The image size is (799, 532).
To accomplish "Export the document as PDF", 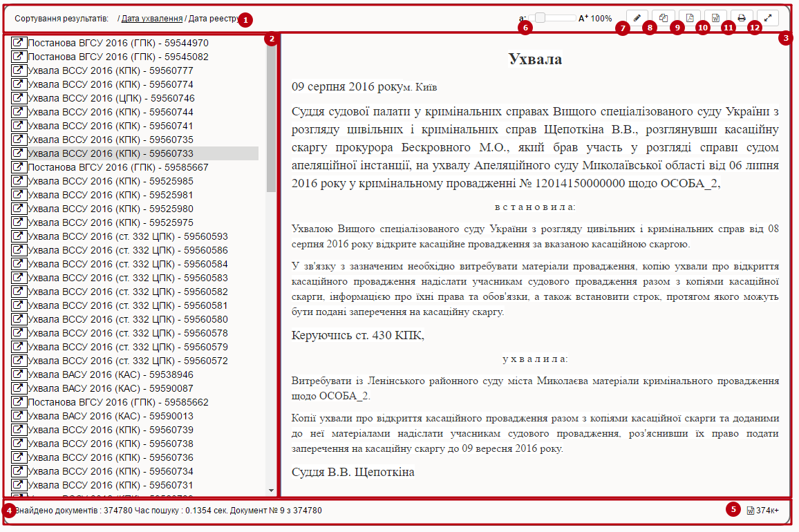I will [x=689, y=18].
